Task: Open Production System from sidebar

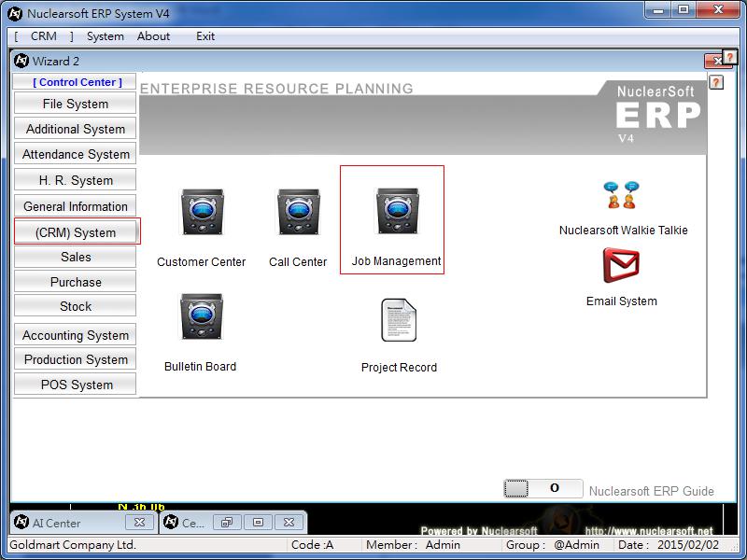Action: tap(76, 359)
